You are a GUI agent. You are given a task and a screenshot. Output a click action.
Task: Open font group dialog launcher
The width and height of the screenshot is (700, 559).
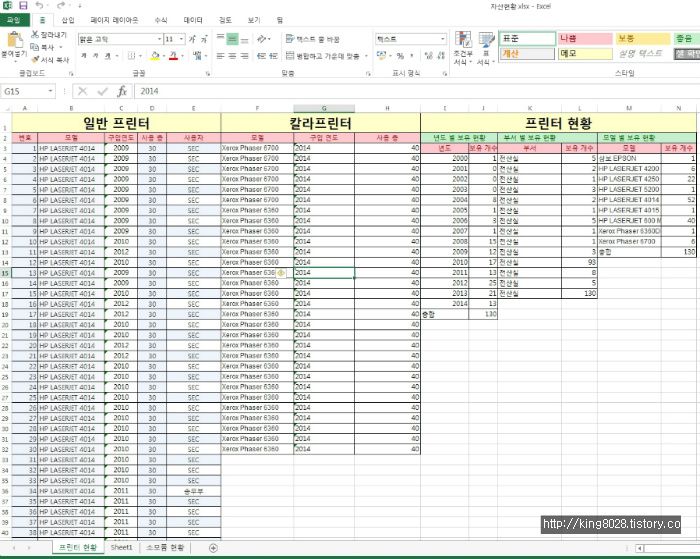click(x=208, y=73)
